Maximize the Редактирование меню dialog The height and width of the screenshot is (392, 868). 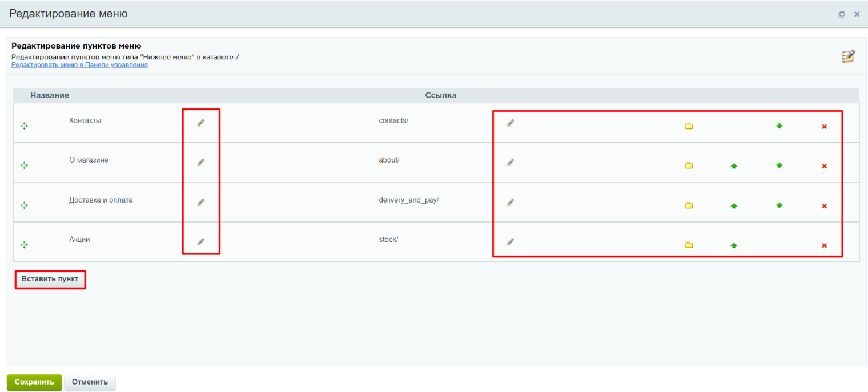pos(841,14)
